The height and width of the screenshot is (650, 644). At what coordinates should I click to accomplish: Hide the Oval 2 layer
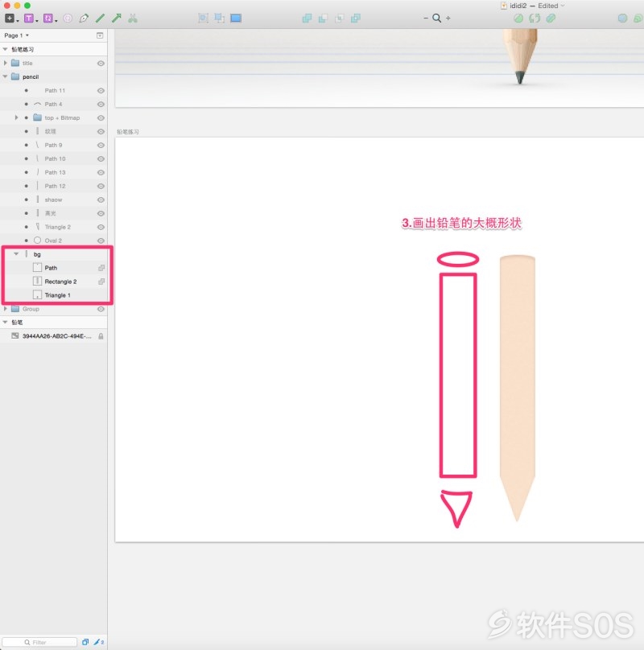point(101,241)
